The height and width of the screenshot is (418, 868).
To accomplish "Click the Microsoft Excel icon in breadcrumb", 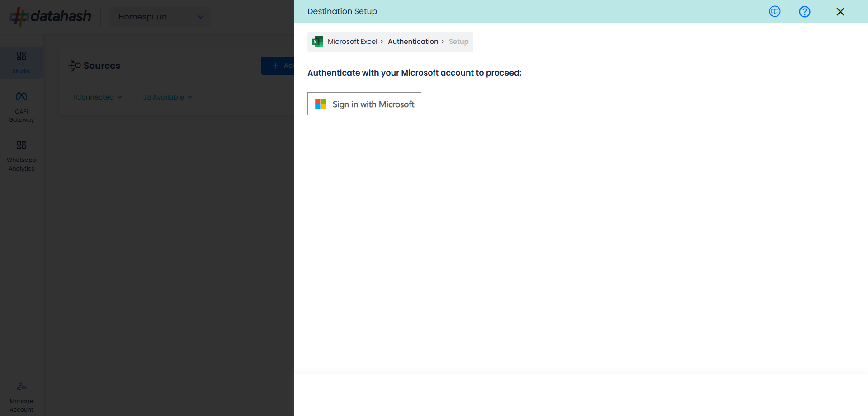I will point(318,42).
